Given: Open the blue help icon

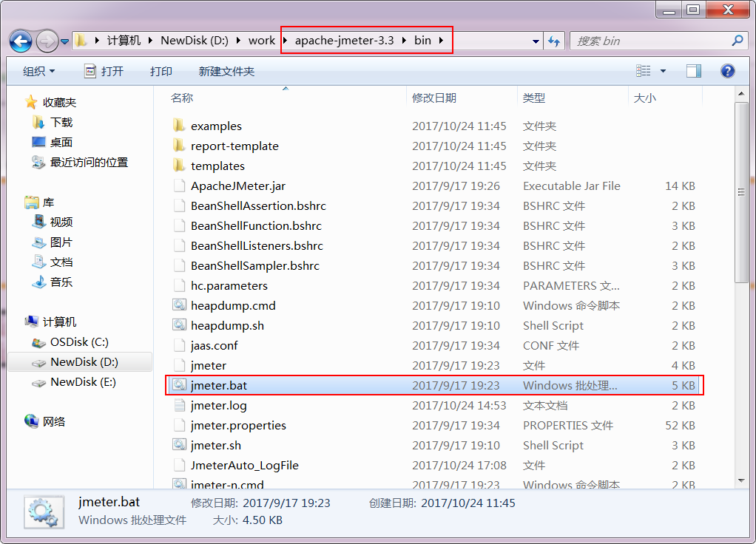Looking at the screenshot, I should [x=728, y=71].
